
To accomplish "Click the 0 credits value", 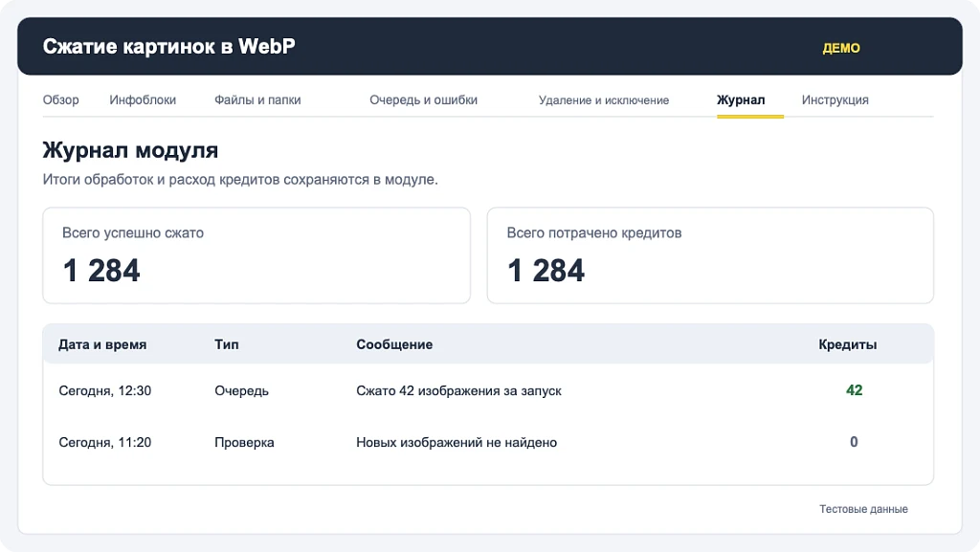I will click(x=854, y=442).
